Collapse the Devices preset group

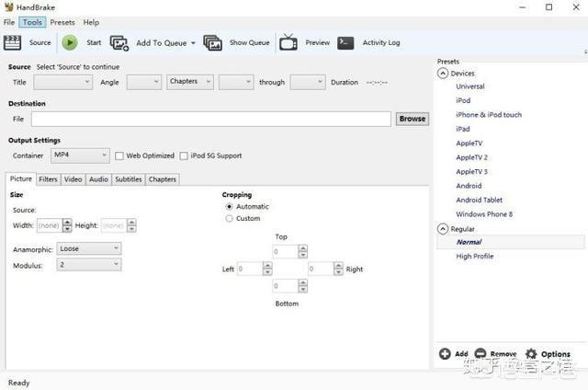tap(443, 74)
